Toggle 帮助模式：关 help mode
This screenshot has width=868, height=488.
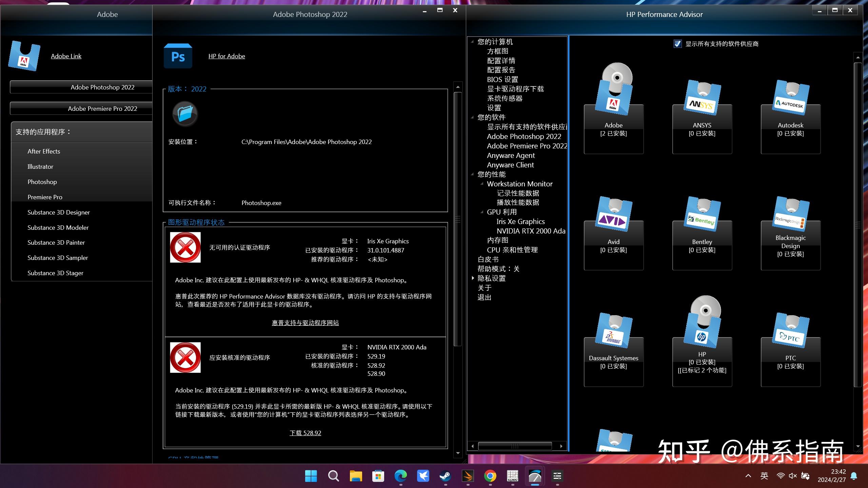[498, 269]
